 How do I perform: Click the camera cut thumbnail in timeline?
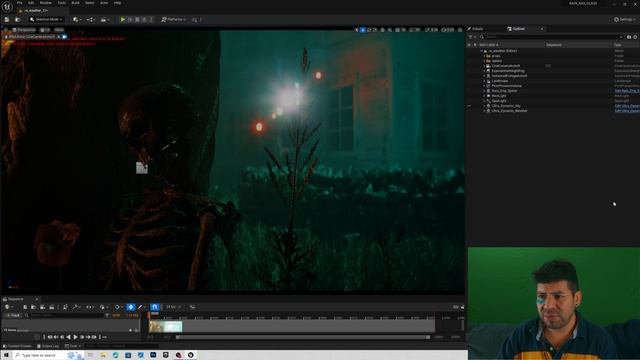pos(165,327)
